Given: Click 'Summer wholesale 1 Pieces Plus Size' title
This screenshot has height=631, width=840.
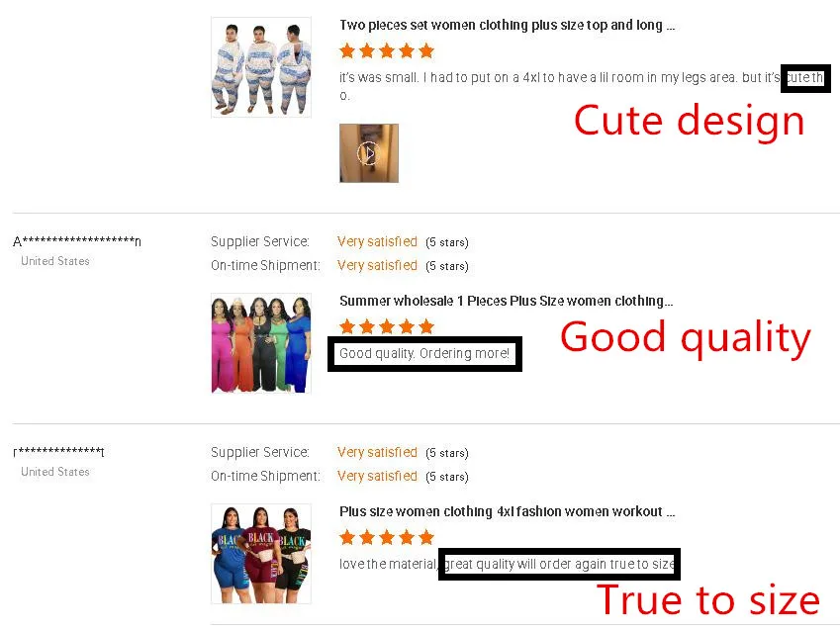Looking at the screenshot, I should click(x=506, y=301).
